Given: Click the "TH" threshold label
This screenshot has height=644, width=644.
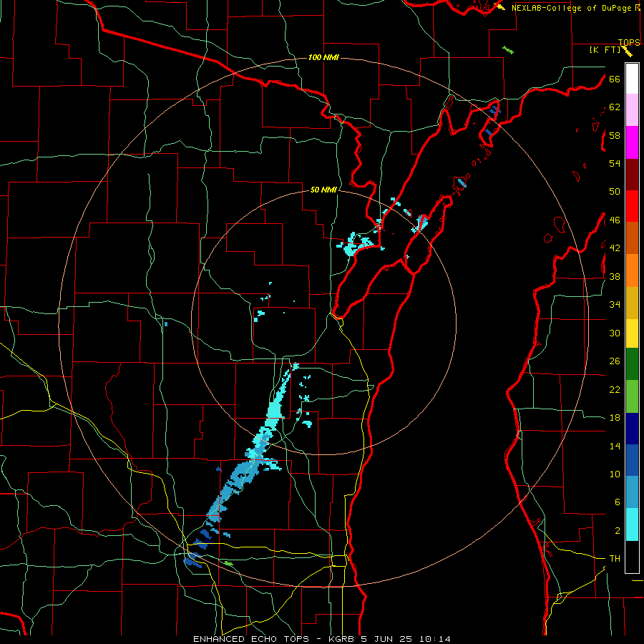Looking at the screenshot, I should point(615,559).
